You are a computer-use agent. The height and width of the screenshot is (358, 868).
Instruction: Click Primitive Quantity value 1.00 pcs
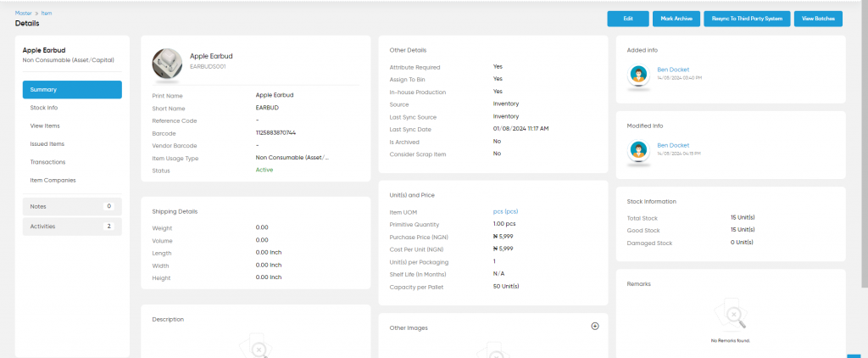coord(504,225)
